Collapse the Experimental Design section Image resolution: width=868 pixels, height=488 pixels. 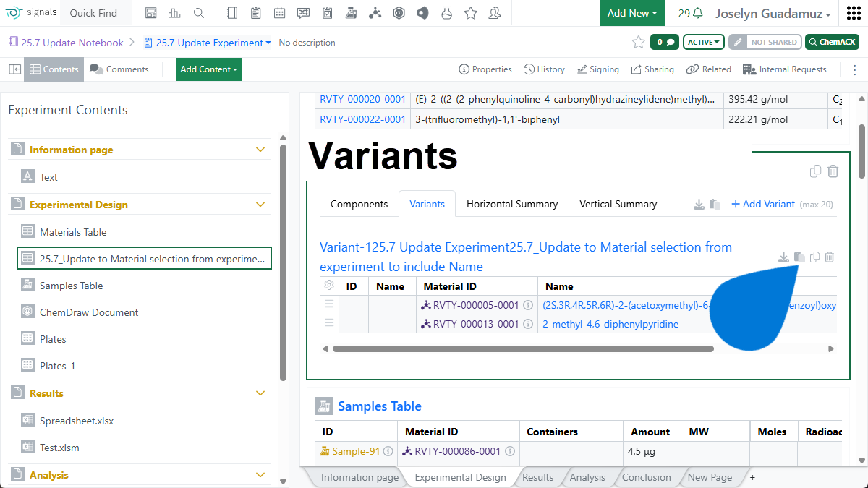(x=260, y=205)
